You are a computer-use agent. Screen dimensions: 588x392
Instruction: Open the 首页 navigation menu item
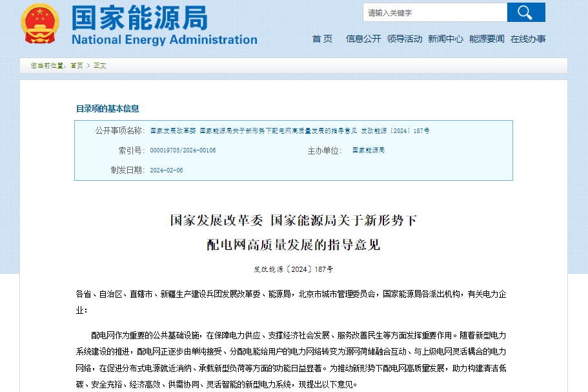click(x=321, y=39)
